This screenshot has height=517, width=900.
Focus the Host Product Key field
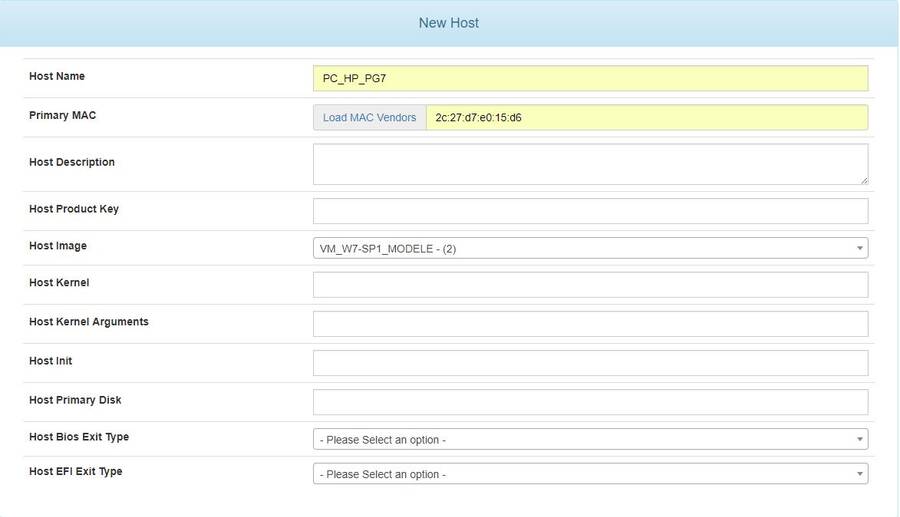point(590,211)
